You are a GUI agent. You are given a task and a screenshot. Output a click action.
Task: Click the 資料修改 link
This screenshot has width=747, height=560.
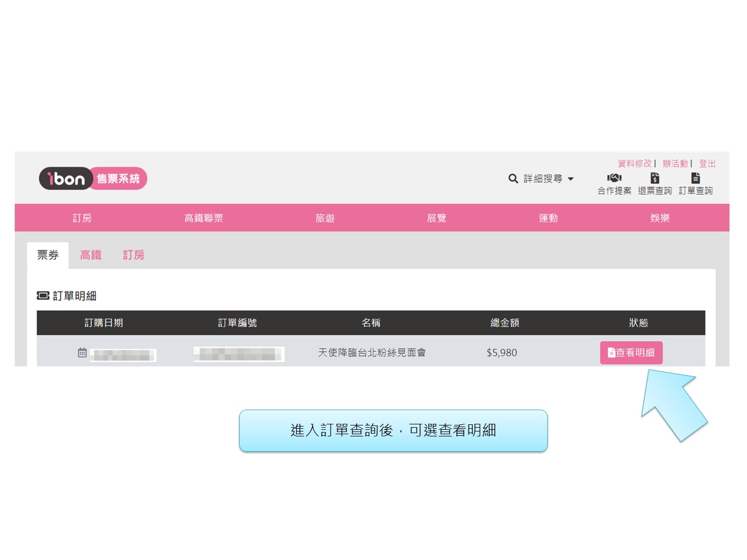634,164
